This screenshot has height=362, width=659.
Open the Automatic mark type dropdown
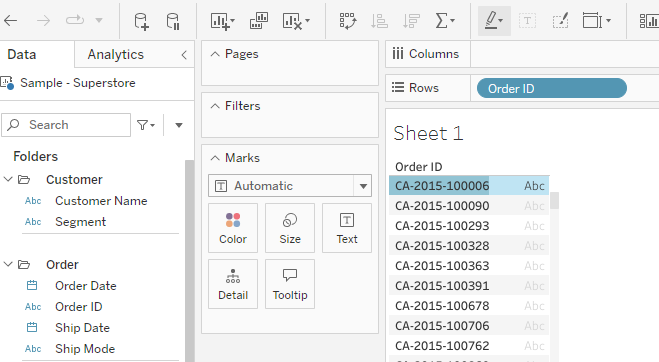[x=363, y=186]
